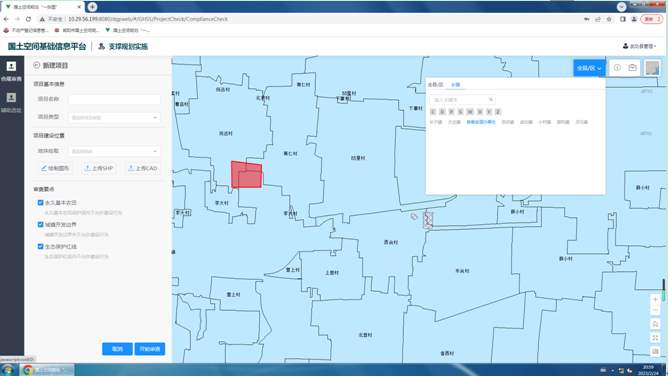Viewport: 668px width, 376px height.
Task: Open the 辅助选址 sidebar icon
Action: [x=11, y=102]
